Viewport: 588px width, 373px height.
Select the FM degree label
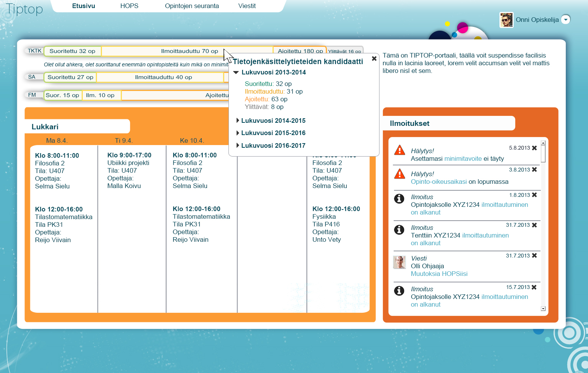[32, 95]
